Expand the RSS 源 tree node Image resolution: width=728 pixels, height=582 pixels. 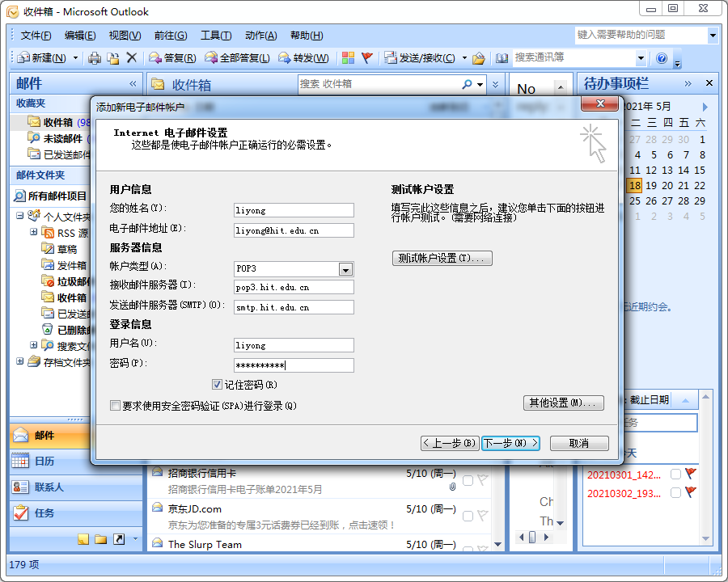pyautogui.click(x=33, y=231)
